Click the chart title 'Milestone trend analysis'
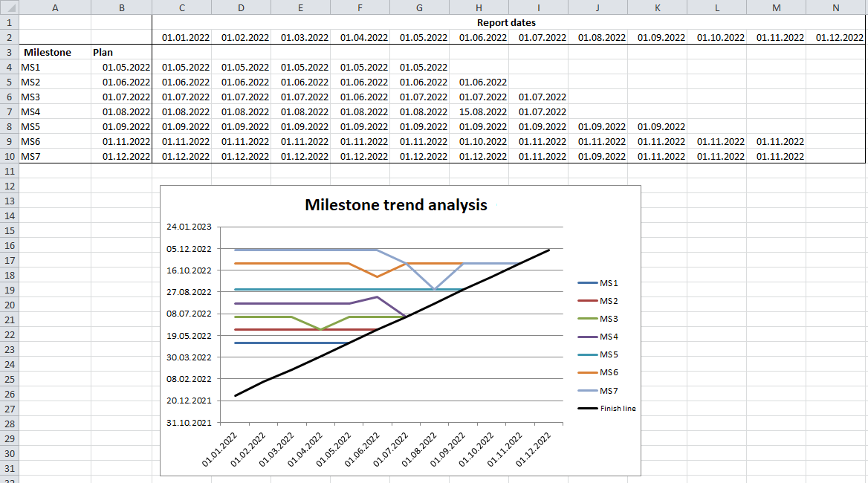868x483 pixels. tap(396, 205)
